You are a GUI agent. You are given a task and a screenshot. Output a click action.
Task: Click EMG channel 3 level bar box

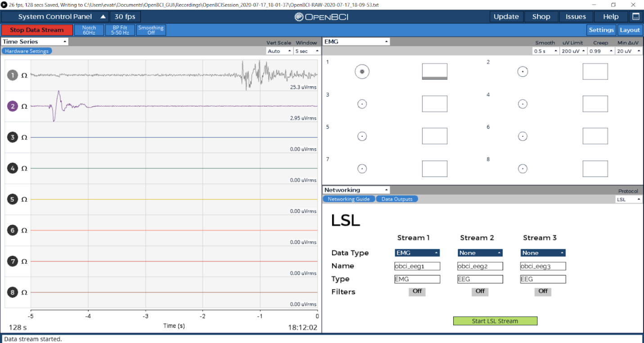(435, 104)
